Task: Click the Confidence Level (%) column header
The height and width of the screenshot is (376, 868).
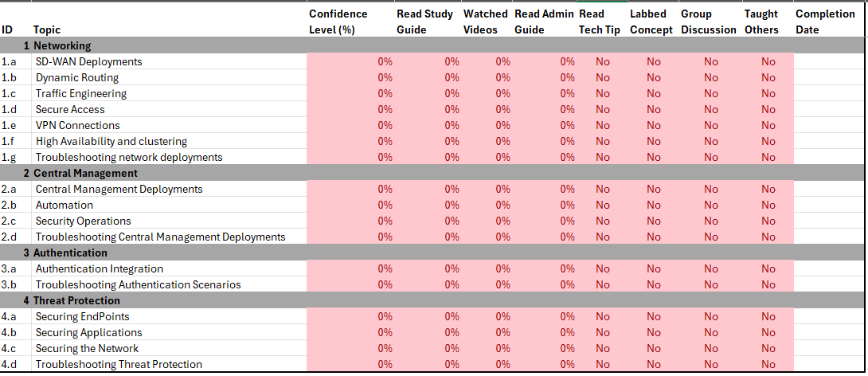Action: [338, 22]
